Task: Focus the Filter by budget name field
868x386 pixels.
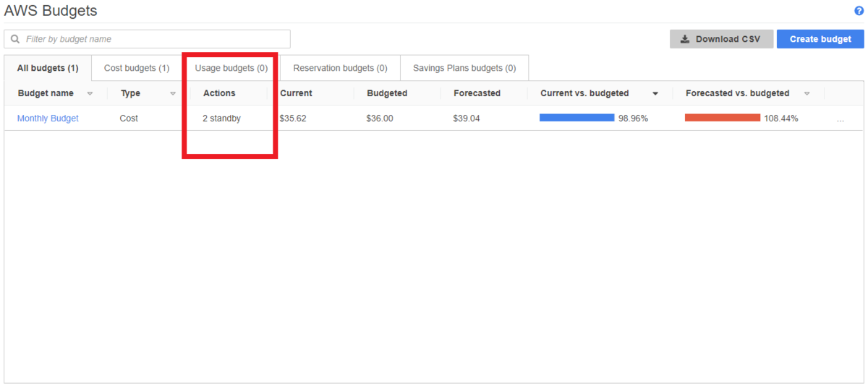Action: point(147,39)
